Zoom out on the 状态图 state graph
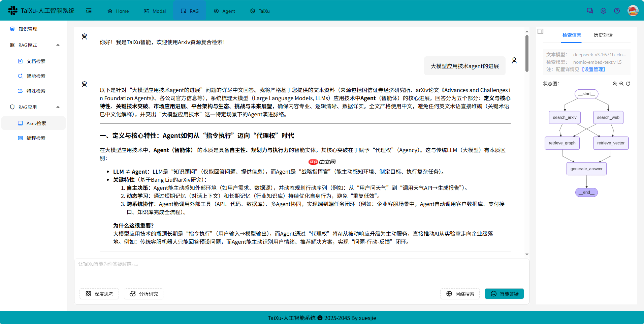 (621, 83)
